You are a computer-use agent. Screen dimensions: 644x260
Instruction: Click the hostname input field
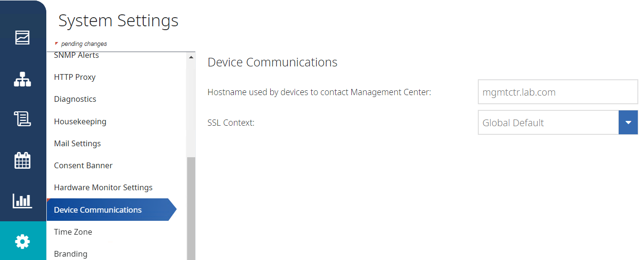(x=558, y=92)
